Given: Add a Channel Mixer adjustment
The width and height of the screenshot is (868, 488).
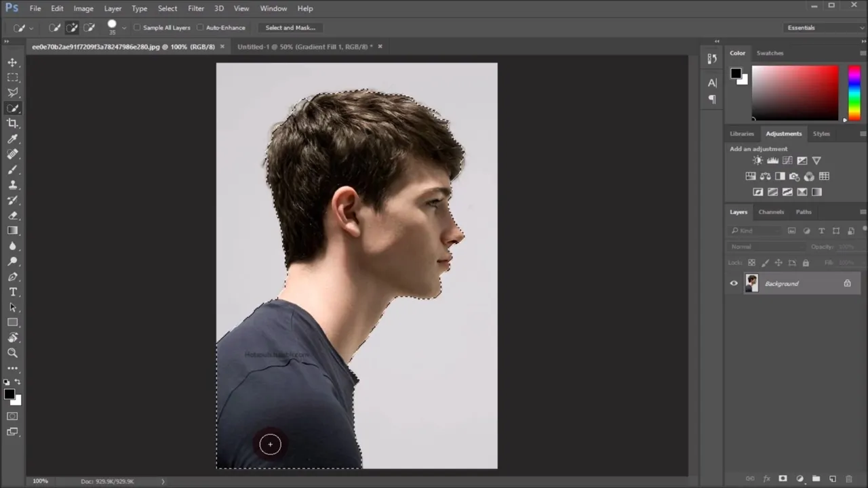Looking at the screenshot, I should pos(809,176).
